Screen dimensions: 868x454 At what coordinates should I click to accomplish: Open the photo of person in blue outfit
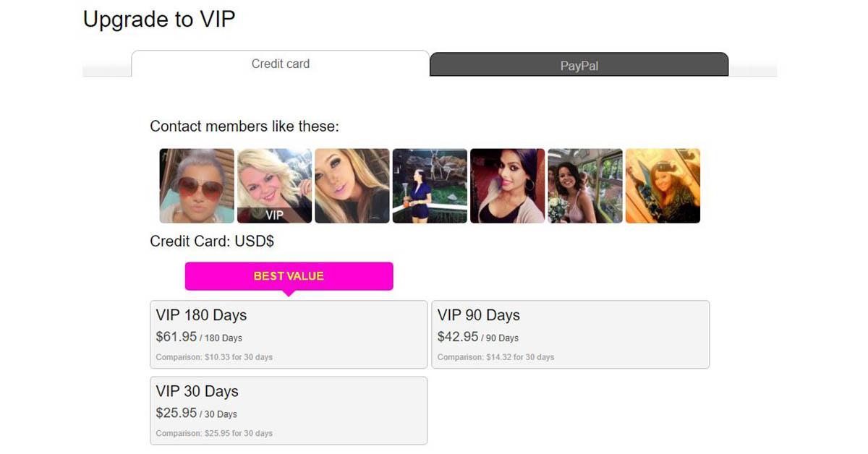430,186
